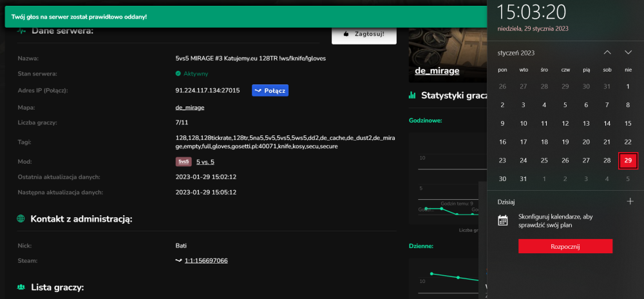Image resolution: width=644 pixels, height=299 pixels.
Task: Click the admin nick Bati
Action: coord(181,246)
